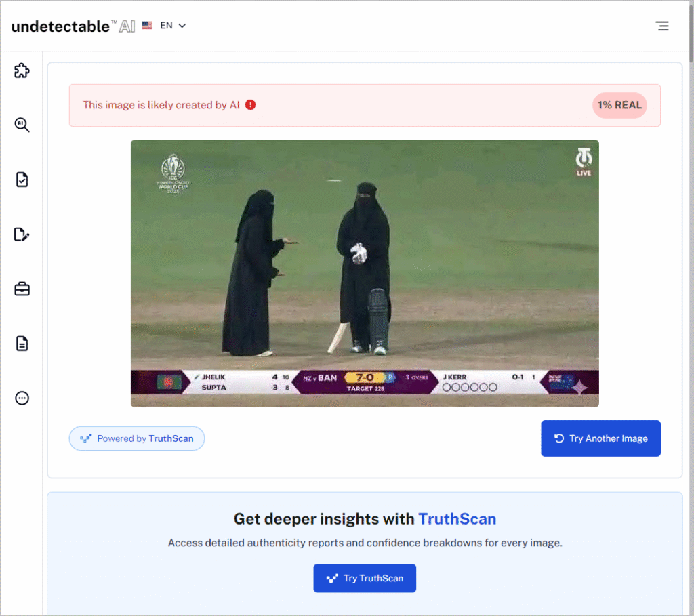Click the analyzed cricket match image

pos(365,273)
